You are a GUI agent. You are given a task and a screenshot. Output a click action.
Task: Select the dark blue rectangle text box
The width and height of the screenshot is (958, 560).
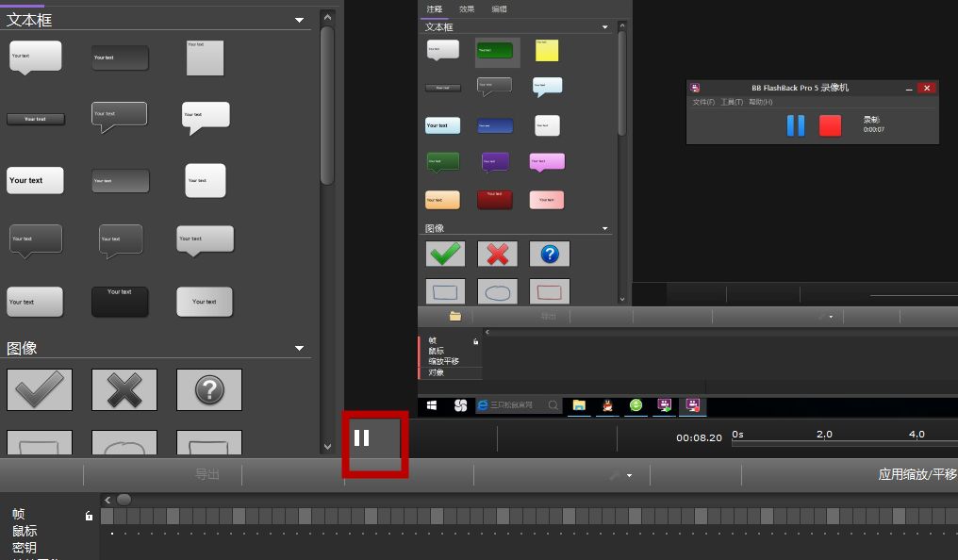(495, 125)
